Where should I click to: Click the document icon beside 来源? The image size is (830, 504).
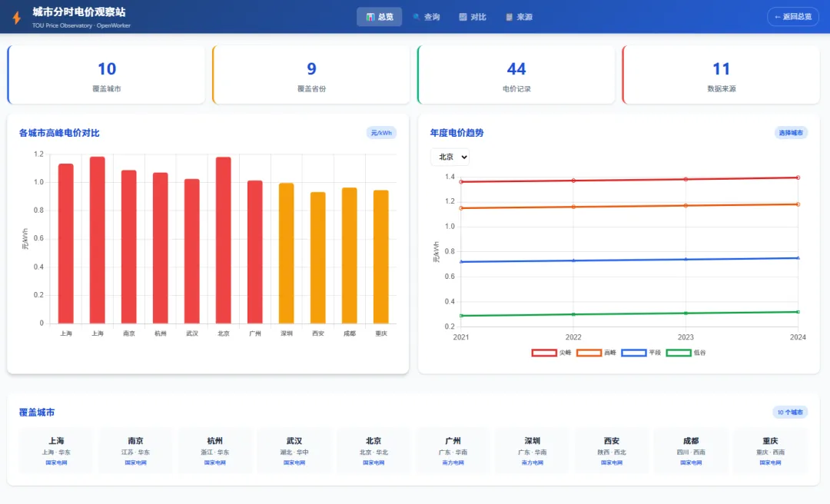point(510,17)
